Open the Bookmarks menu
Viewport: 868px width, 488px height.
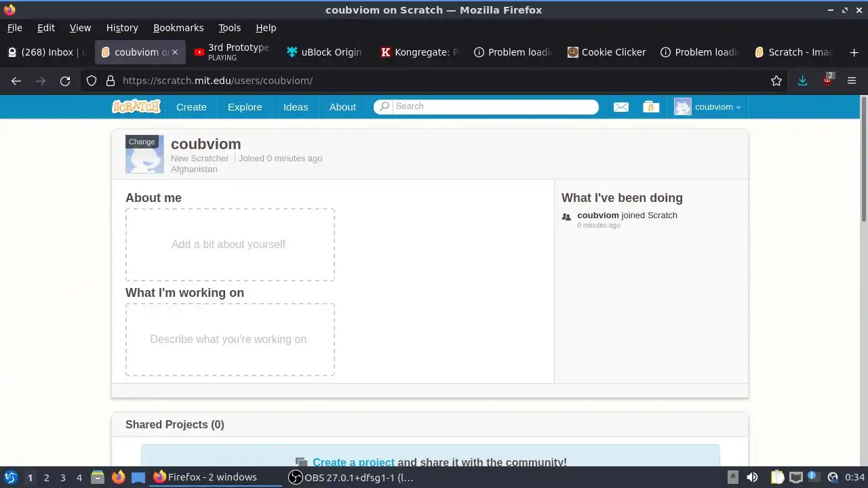[178, 28]
